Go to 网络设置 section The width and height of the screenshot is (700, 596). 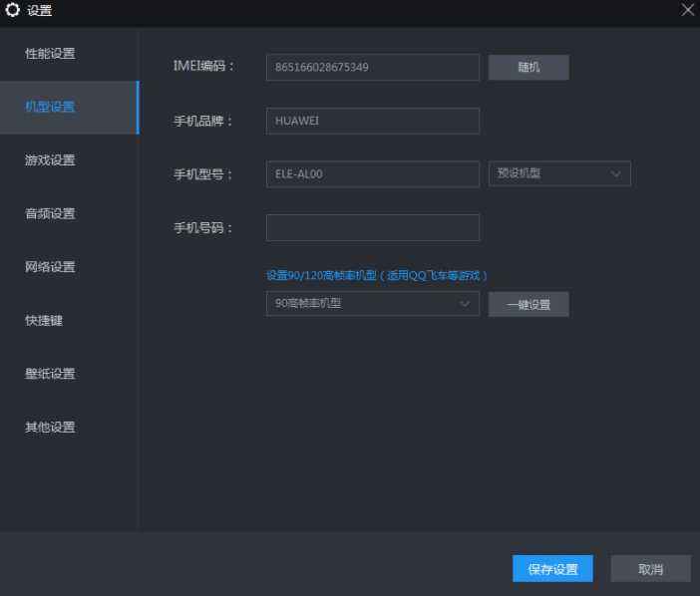(50, 267)
